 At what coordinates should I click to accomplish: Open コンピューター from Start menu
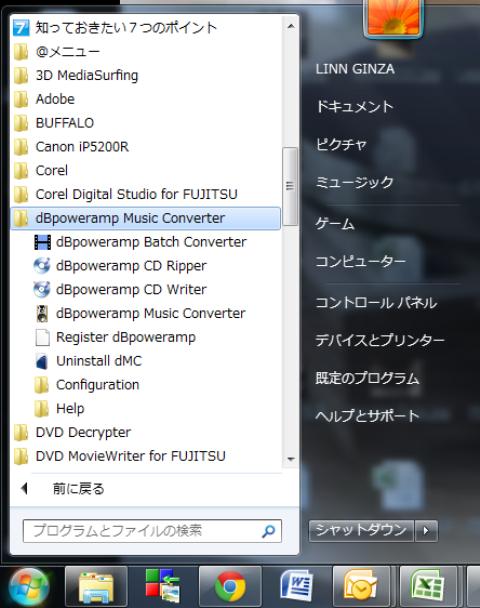(361, 261)
